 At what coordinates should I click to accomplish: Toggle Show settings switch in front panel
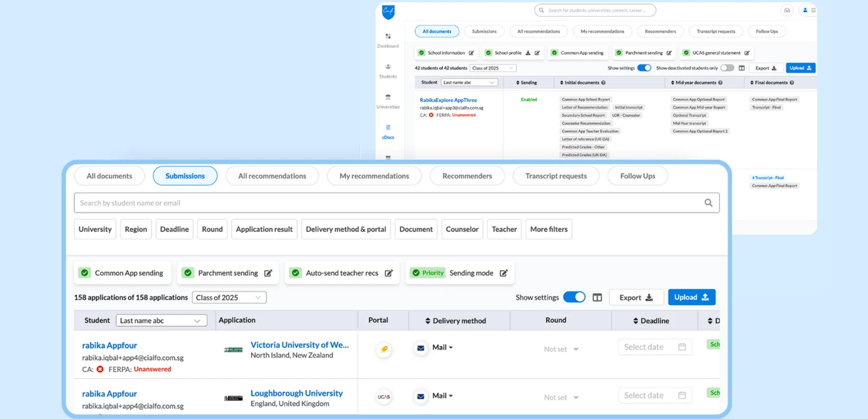(x=574, y=297)
